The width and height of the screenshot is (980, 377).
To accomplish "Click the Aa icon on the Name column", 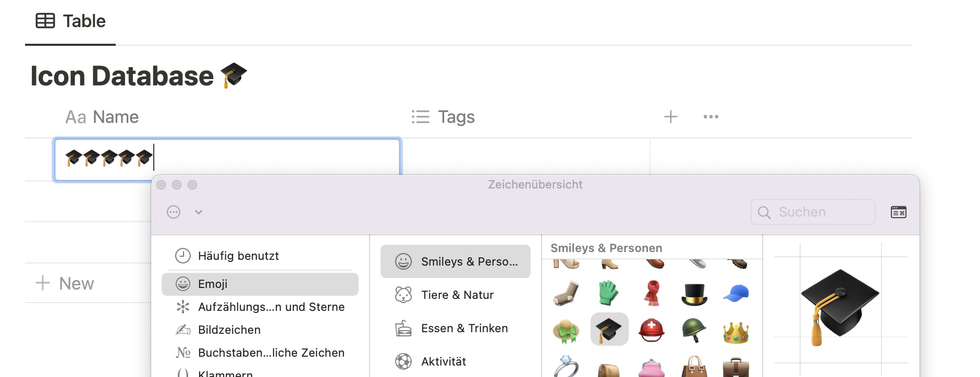I will pyautogui.click(x=76, y=117).
